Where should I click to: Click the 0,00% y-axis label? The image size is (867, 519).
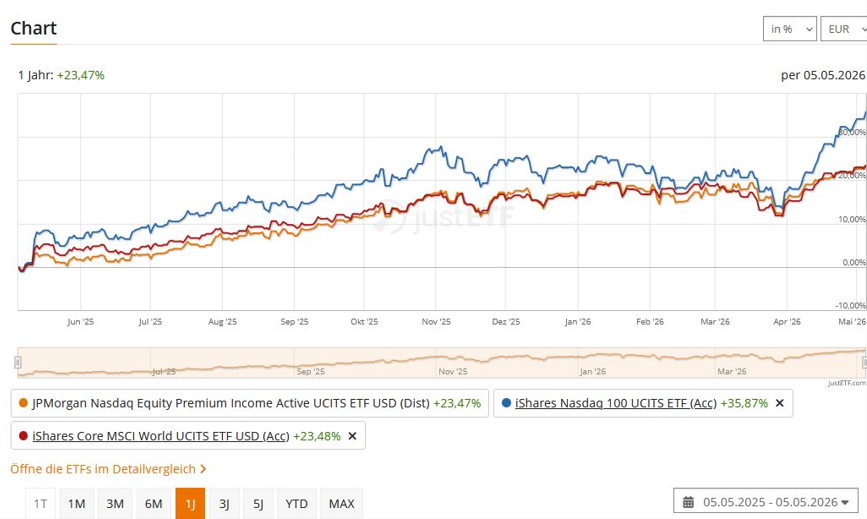coord(854,263)
